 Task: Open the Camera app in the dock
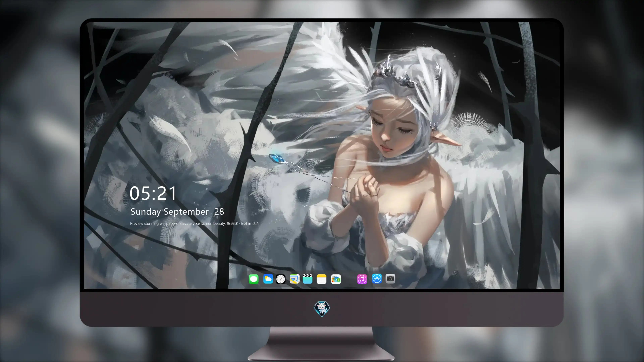click(390, 279)
